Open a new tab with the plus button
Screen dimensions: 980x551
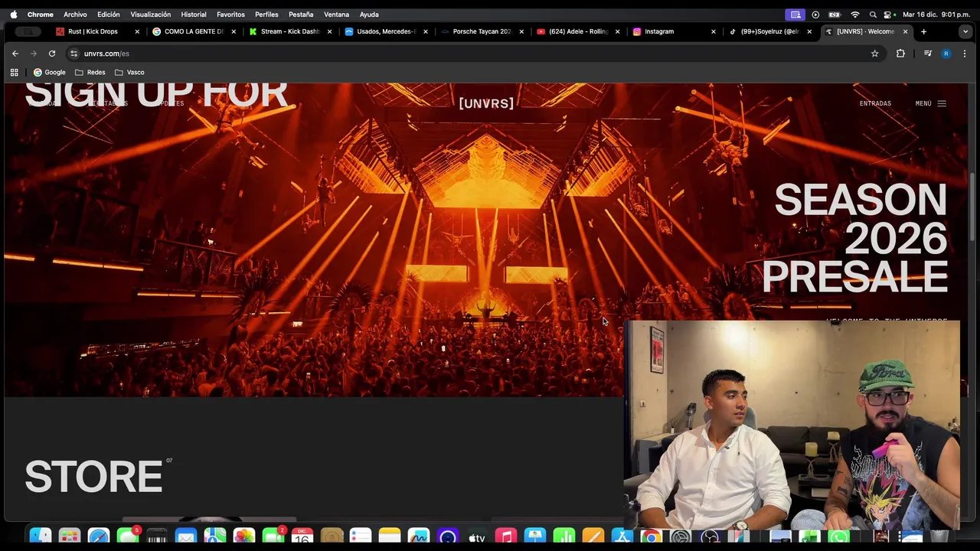(923, 31)
